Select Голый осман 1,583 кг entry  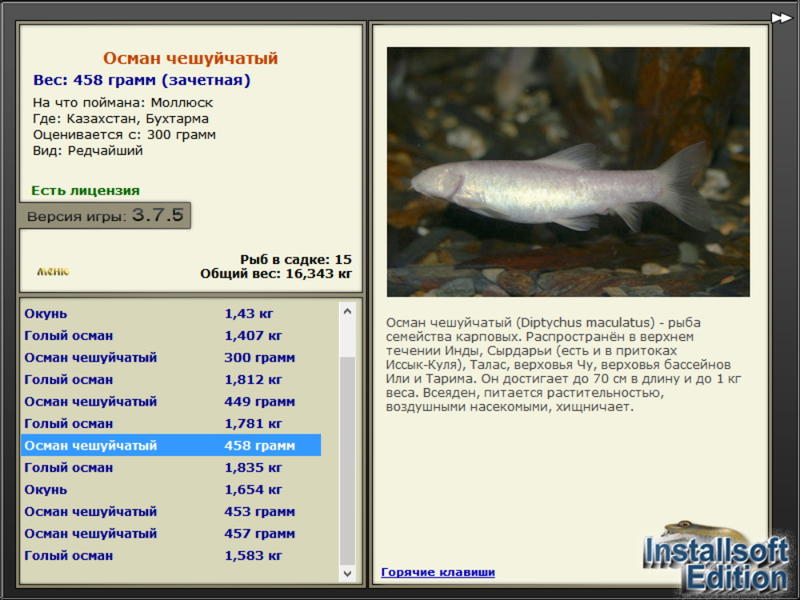pyautogui.click(x=171, y=555)
